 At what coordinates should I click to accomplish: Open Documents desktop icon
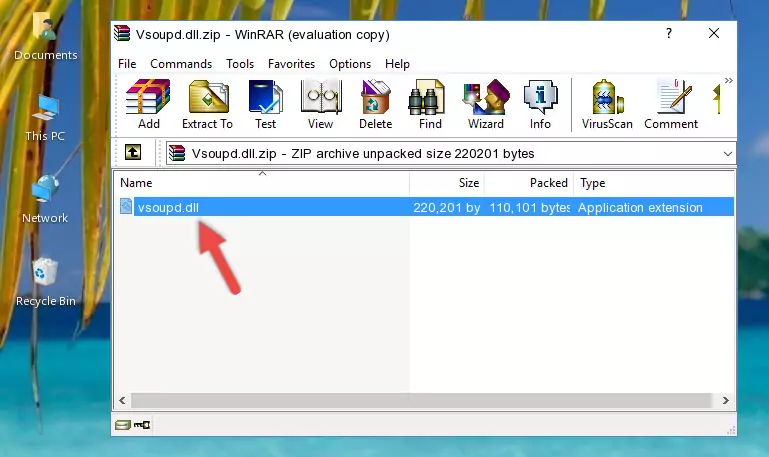point(45,37)
